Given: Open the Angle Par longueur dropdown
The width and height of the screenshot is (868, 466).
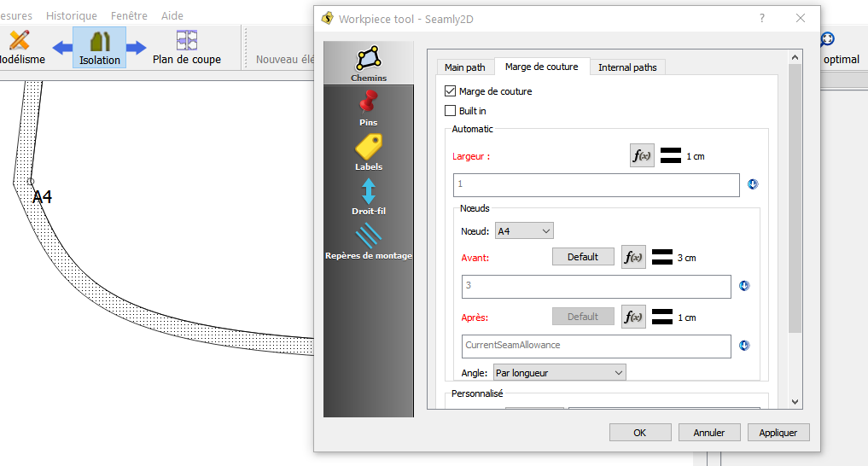Looking at the screenshot, I should (x=559, y=372).
